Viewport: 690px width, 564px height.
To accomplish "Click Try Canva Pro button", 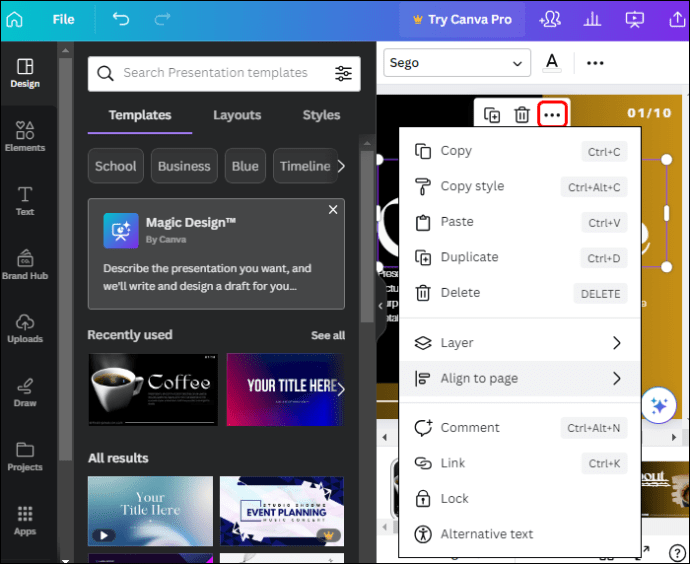I will (462, 19).
